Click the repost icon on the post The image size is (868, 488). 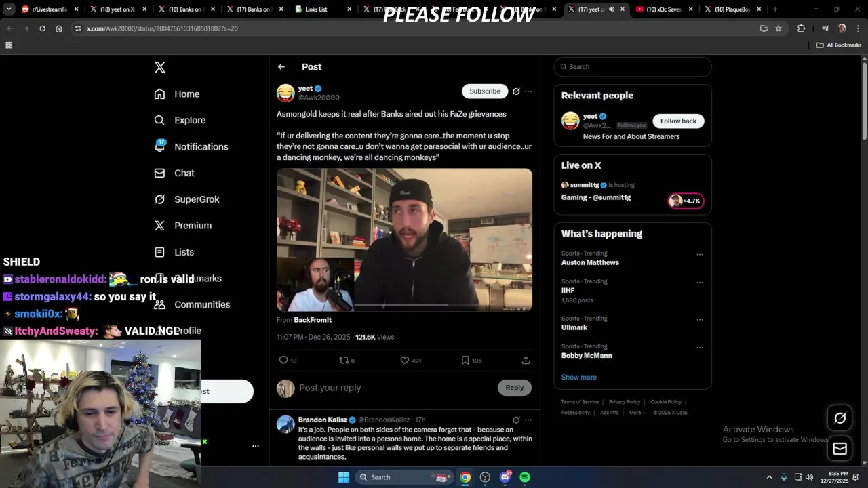click(x=344, y=361)
